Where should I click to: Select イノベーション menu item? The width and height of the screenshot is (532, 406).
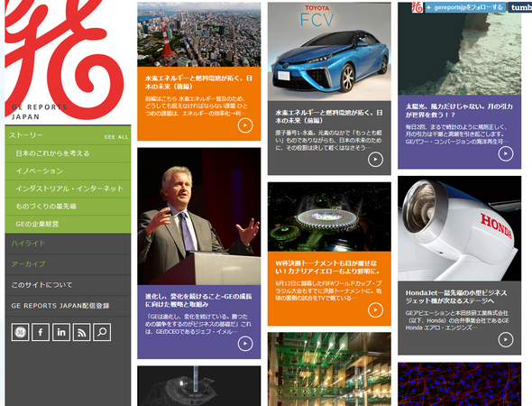point(68,171)
